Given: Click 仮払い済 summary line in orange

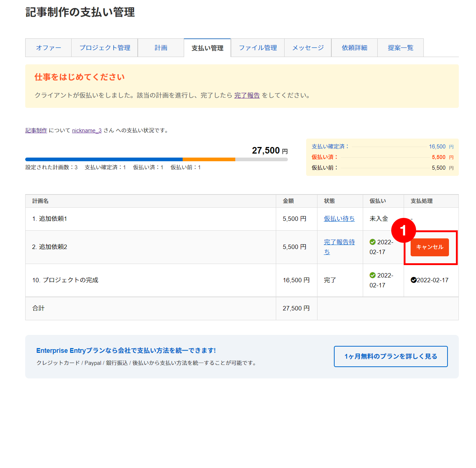Looking at the screenshot, I should tap(382, 157).
